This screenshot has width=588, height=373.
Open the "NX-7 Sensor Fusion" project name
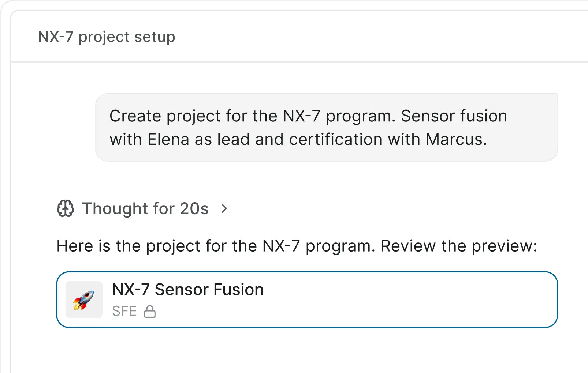(x=187, y=290)
